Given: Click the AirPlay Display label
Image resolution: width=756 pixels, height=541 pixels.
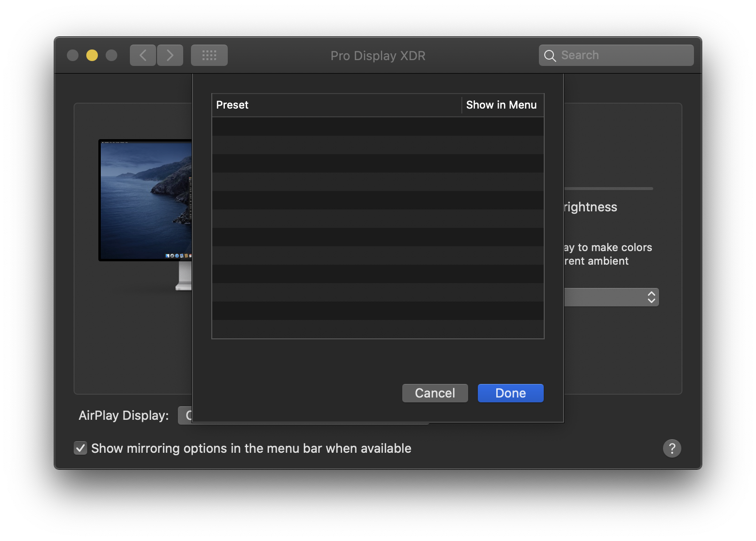Looking at the screenshot, I should coord(124,415).
